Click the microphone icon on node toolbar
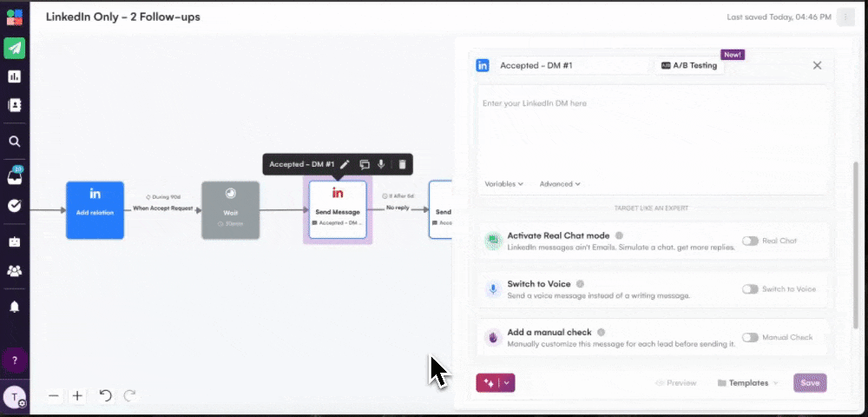 click(x=382, y=164)
